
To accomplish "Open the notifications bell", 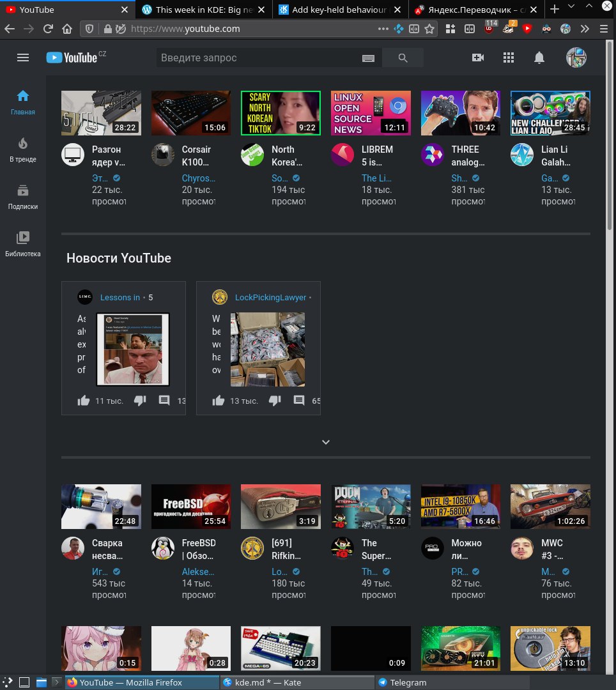I will pos(539,57).
